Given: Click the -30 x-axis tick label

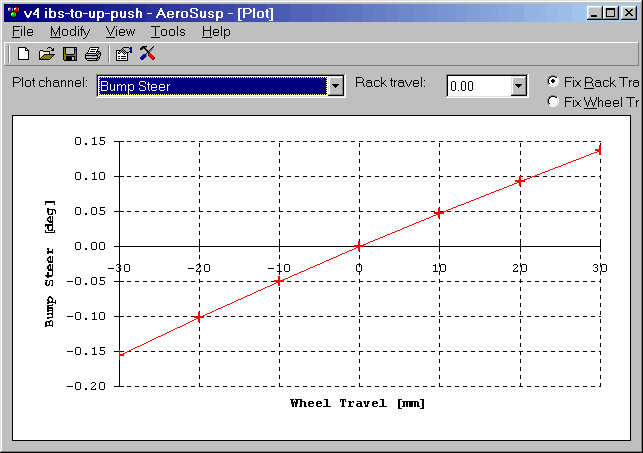Looking at the screenshot, I should point(119,268).
